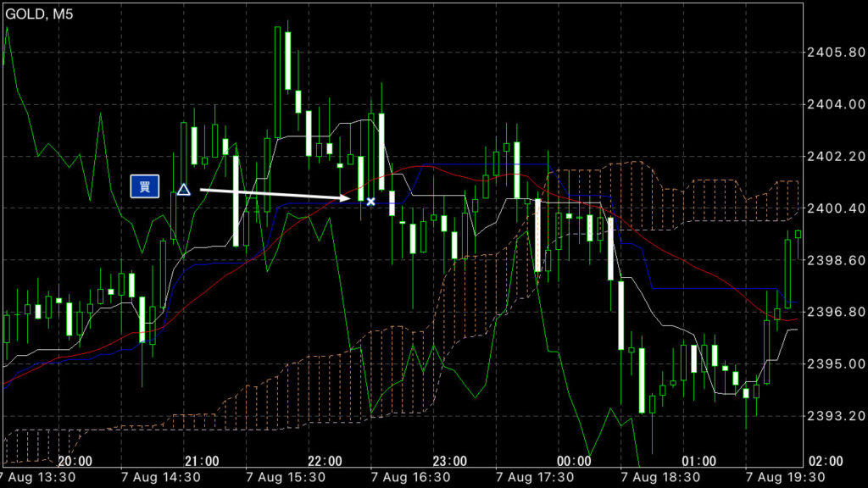The image size is (868, 488).
Task: Select the triangle trade entry marker
Action: click(184, 190)
